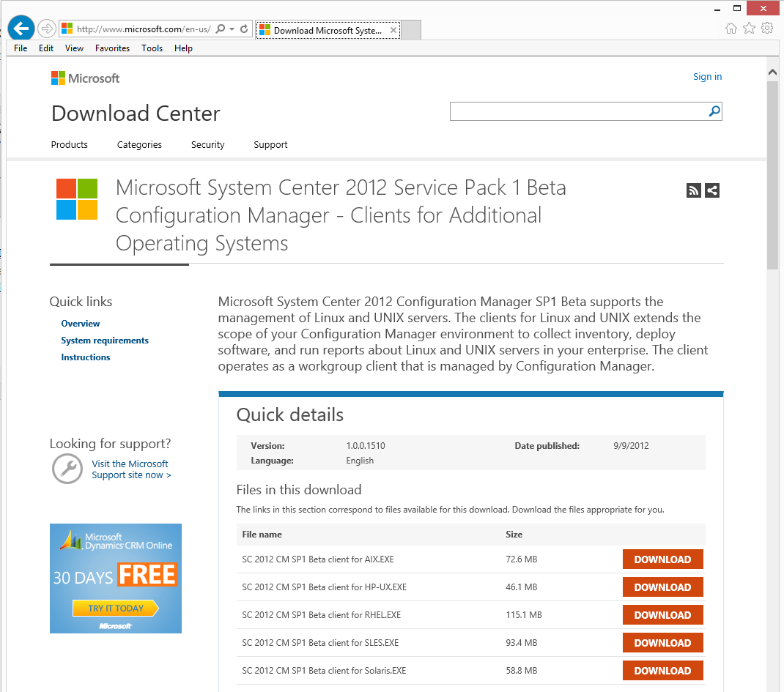784x692 pixels.
Task: Click the page scrollbar up arrow
Action: 772,72
